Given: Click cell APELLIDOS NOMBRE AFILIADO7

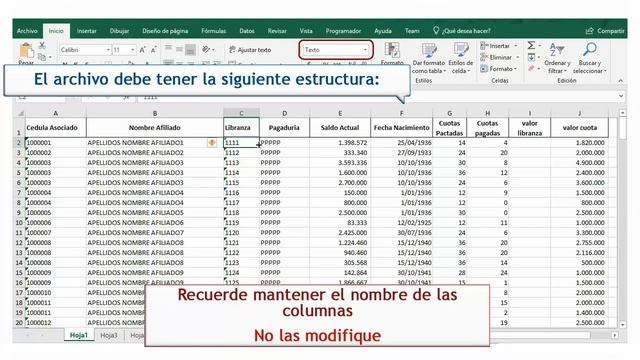Looking at the screenshot, I should (155, 233).
